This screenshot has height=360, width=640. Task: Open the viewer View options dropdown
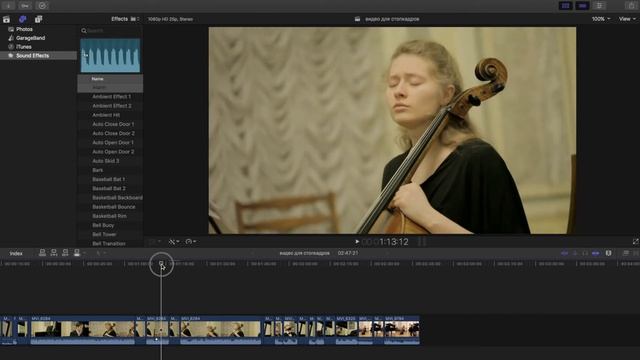coord(627,19)
